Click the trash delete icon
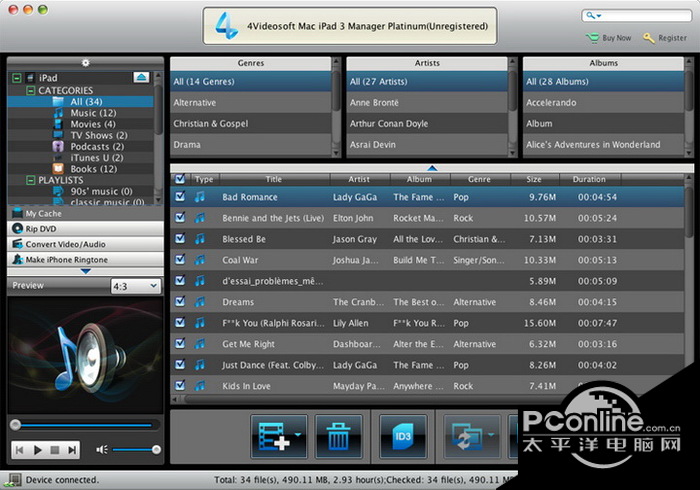This screenshot has width=700, height=490. coord(338,436)
